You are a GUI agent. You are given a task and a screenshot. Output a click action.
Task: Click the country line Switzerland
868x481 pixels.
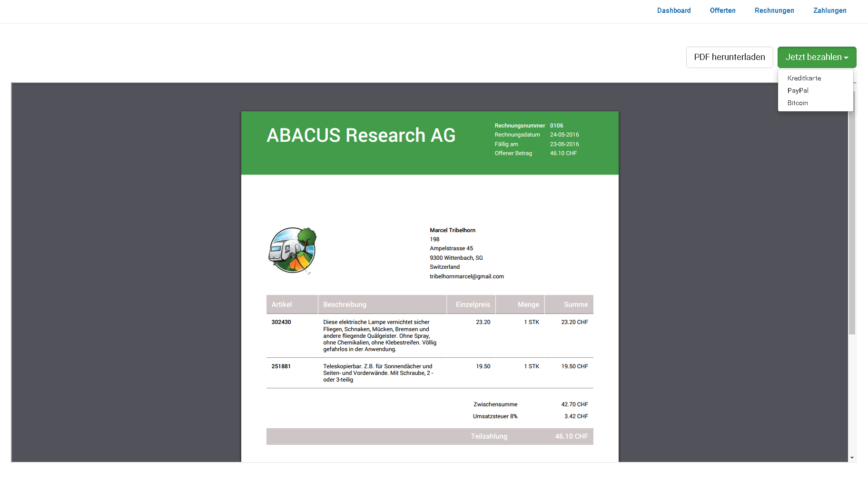(444, 267)
